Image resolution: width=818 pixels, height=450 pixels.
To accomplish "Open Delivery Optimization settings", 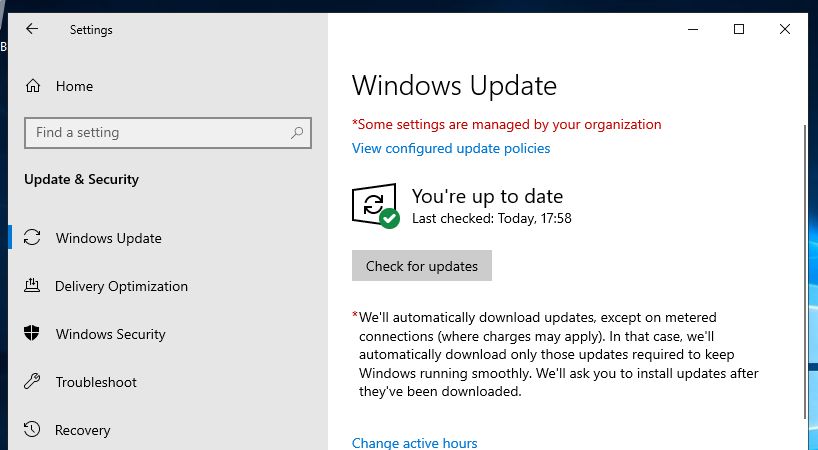I will 121,286.
